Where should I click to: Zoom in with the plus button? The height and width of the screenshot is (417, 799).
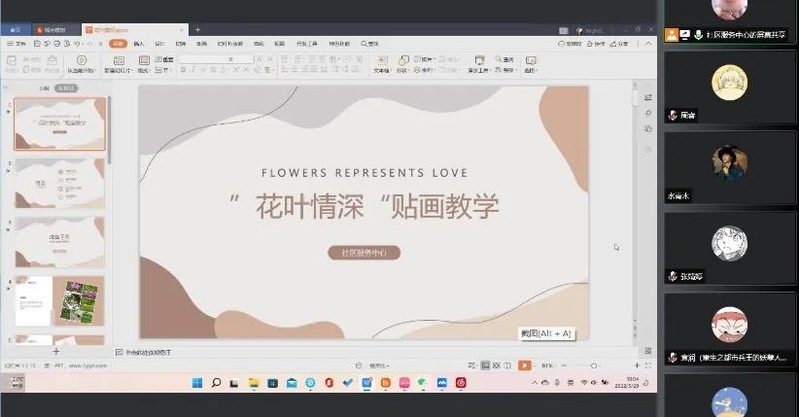(x=637, y=366)
